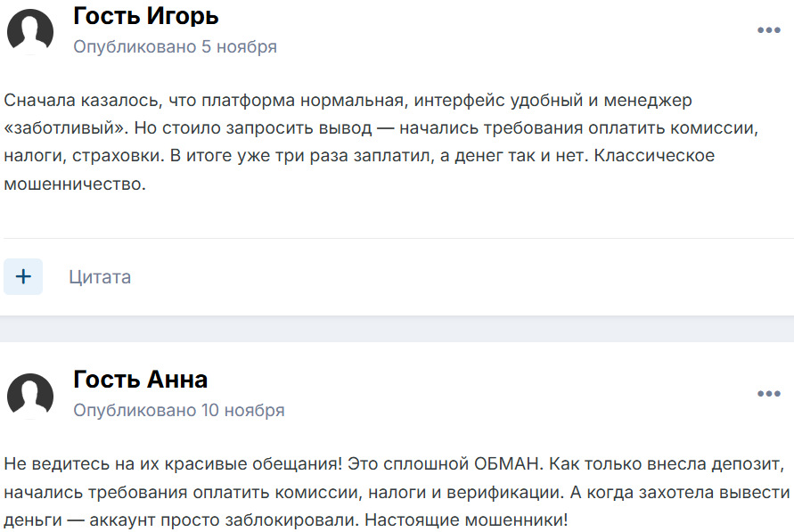Open the Опубликовано 5 ноября timestamp
The width and height of the screenshot is (794, 532).
[175, 47]
